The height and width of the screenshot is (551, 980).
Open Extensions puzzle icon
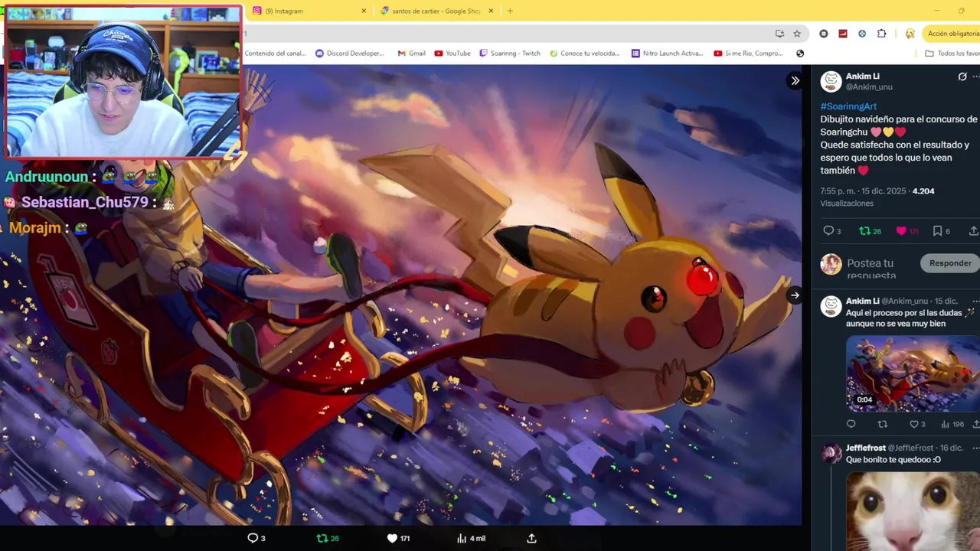pyautogui.click(x=881, y=34)
